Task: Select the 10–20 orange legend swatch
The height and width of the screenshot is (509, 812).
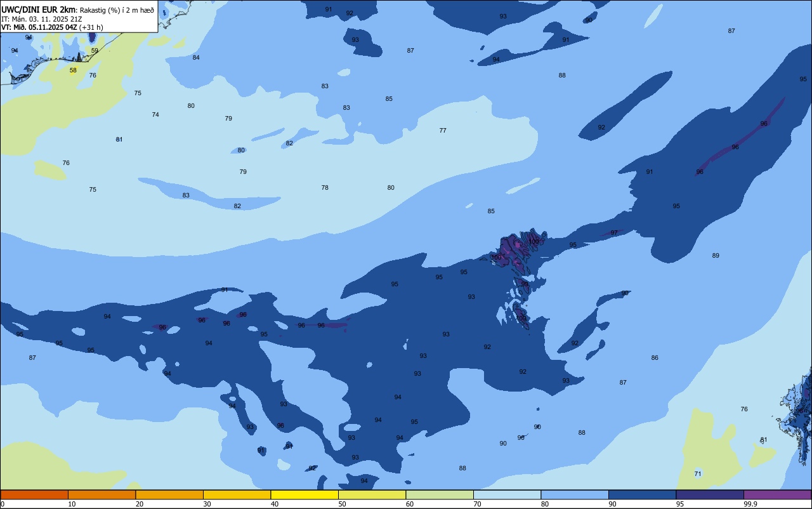Action: 101,494
